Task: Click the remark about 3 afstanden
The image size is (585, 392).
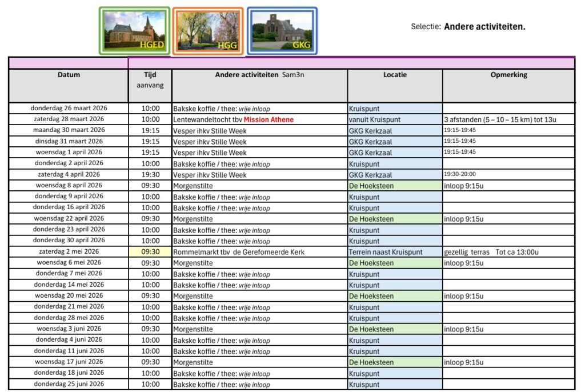Action: [500, 119]
